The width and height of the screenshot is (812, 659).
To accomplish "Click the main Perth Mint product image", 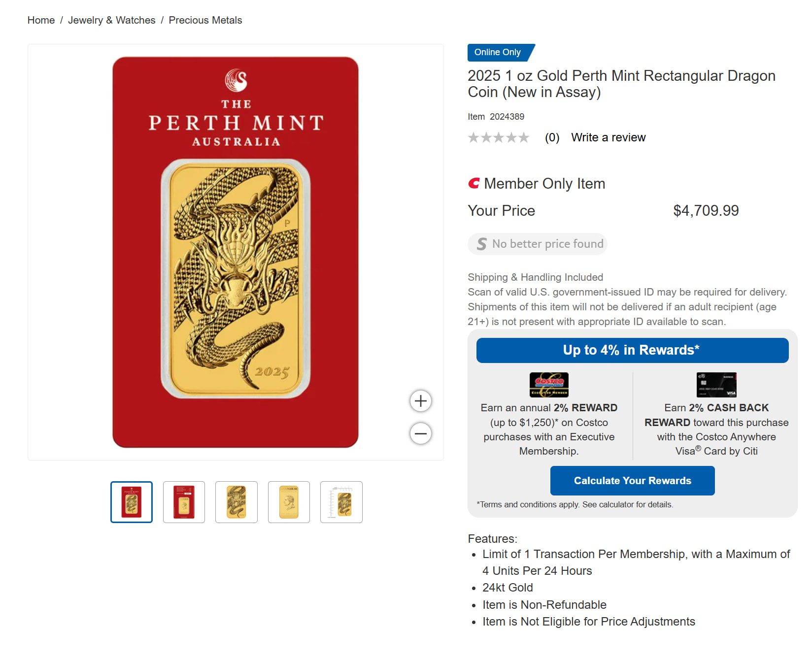I will 236,252.
